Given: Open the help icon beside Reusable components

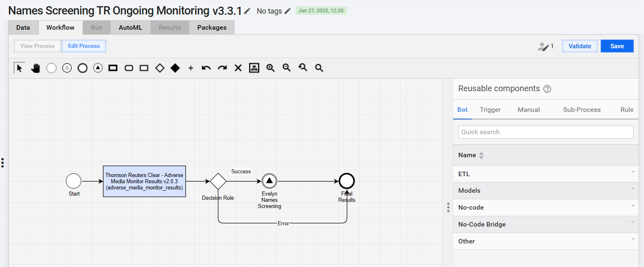Looking at the screenshot, I should pos(547,89).
